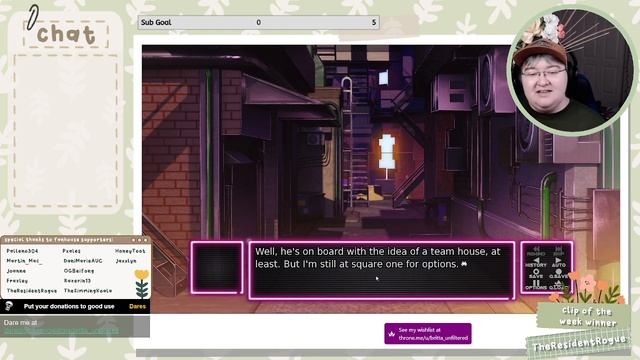Click supporter name Joenne
The height and width of the screenshot is (360, 640).
(x=16, y=271)
